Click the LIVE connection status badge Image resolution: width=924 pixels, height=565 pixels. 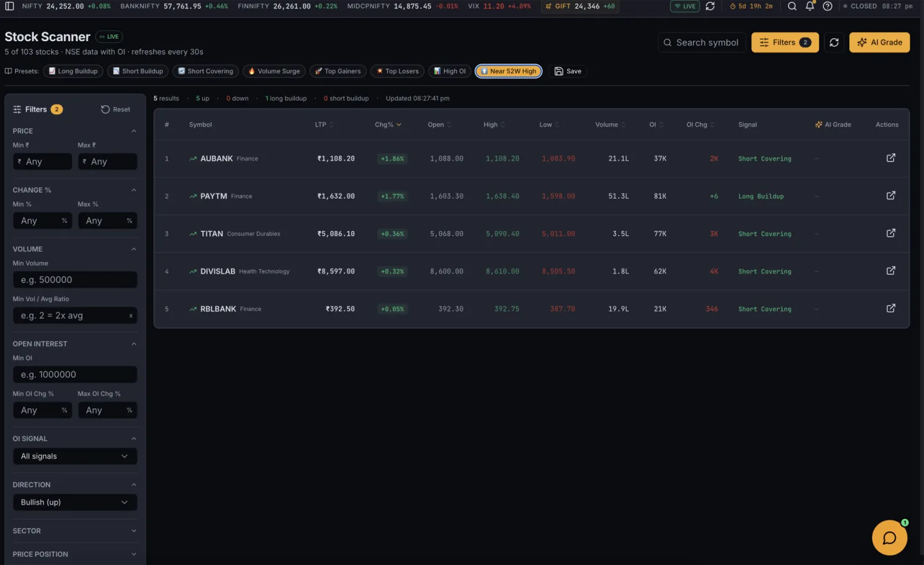685,6
